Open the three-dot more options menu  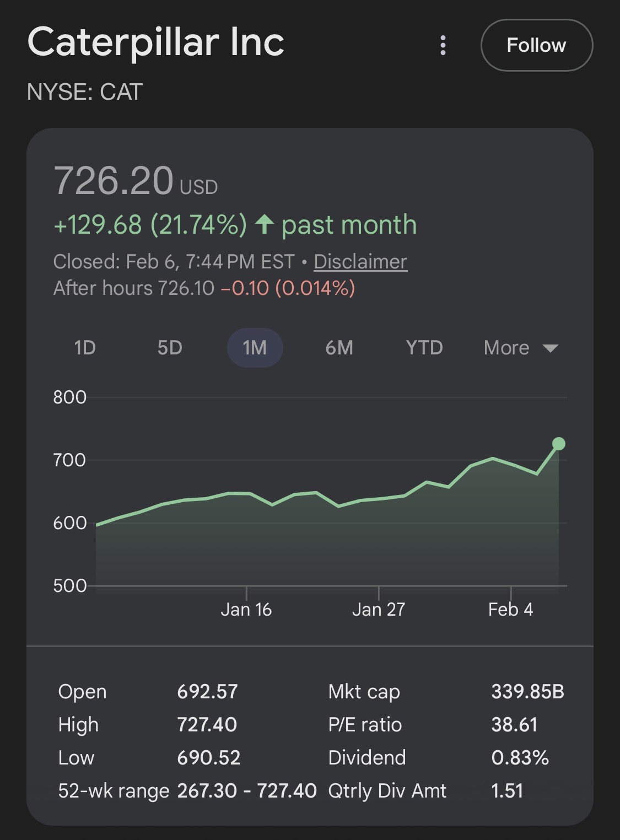point(443,45)
